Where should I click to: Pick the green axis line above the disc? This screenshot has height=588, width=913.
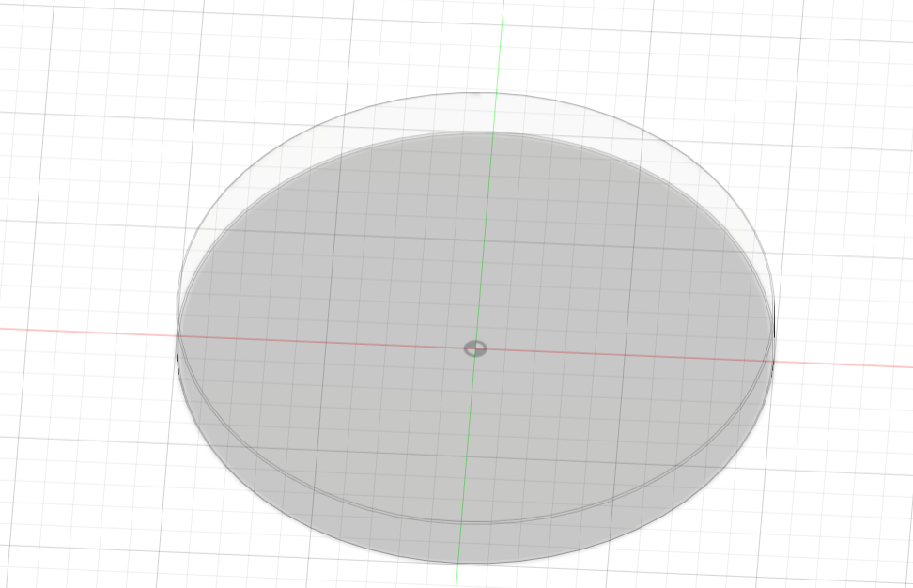pos(501,45)
